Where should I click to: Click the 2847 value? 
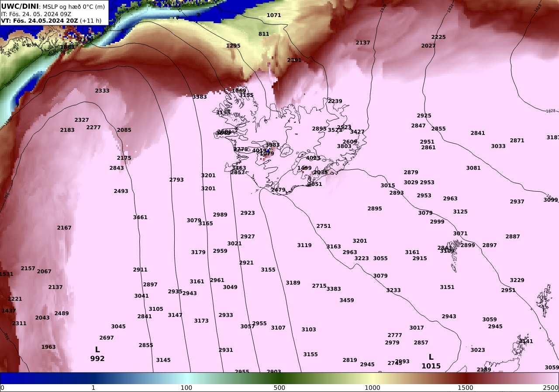coord(418,126)
